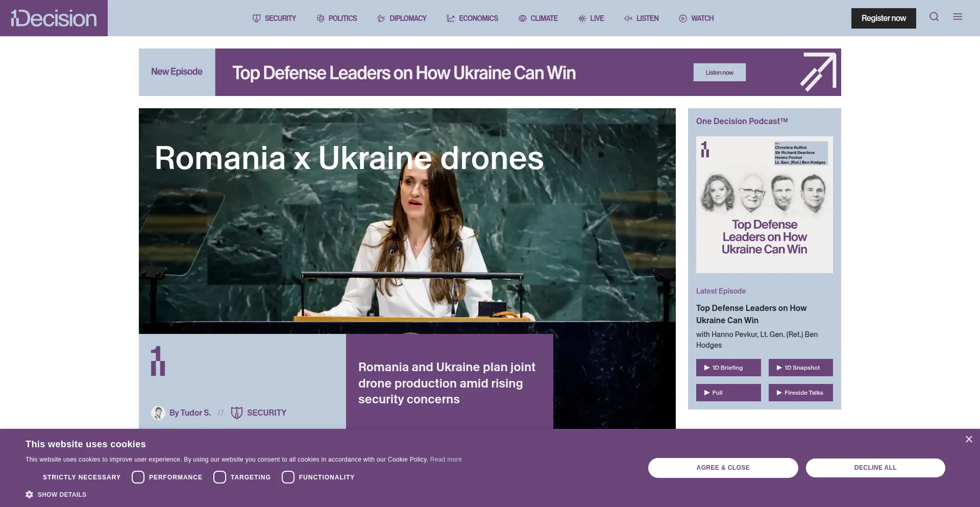
Task: Open the cookie policy Read more link
Action: pos(446,460)
